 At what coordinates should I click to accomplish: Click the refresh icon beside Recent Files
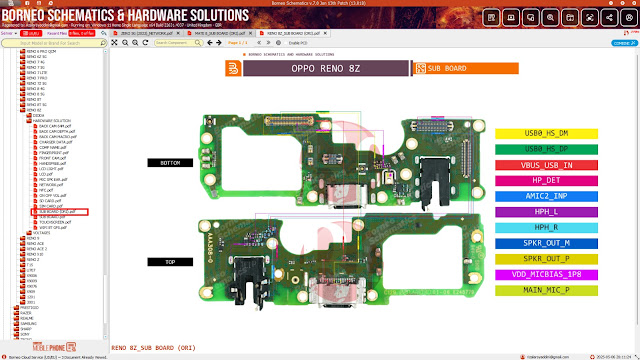104,33
